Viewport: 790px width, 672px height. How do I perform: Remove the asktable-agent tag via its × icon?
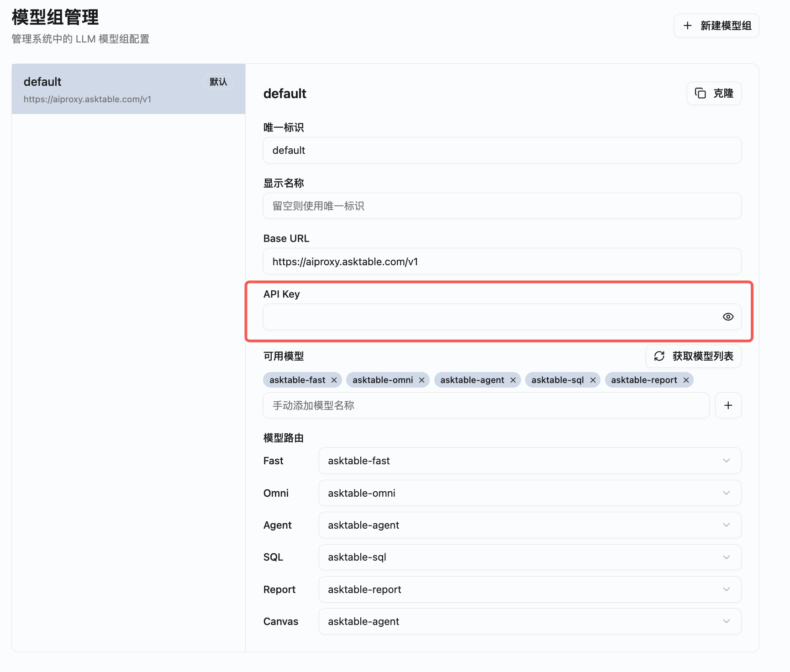[513, 379]
